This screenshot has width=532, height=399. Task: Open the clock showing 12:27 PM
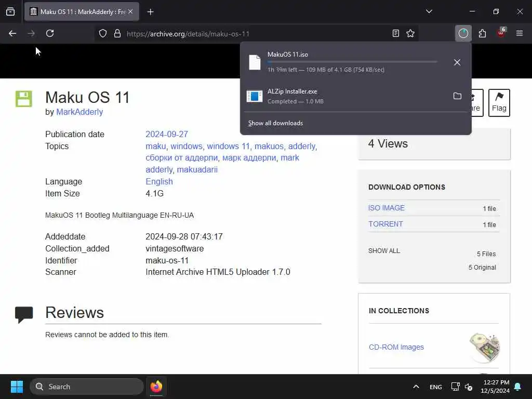click(x=495, y=387)
